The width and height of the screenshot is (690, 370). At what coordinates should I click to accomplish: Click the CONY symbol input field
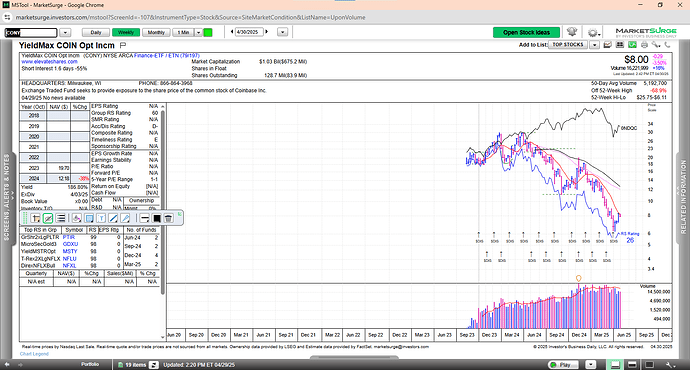[x=31, y=33]
